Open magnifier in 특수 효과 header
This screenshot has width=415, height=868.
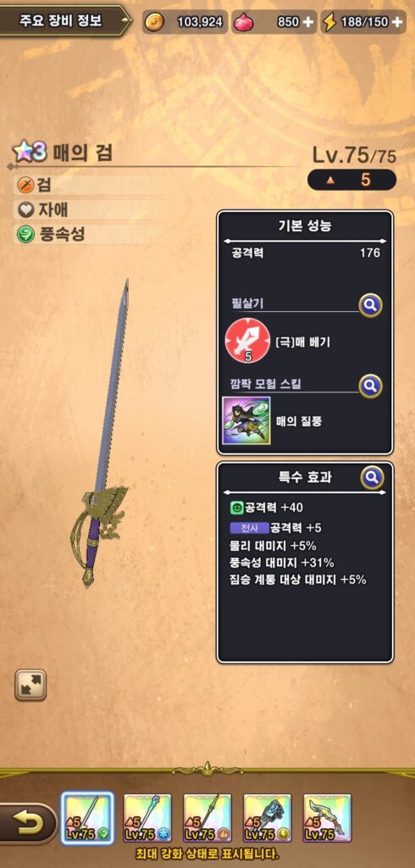pos(373,477)
